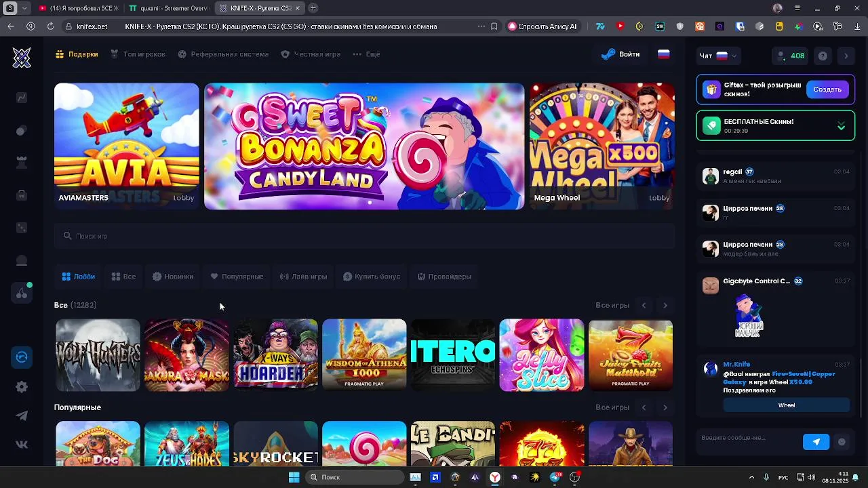
Task: Go to previous games in Все row
Action: (x=644, y=306)
